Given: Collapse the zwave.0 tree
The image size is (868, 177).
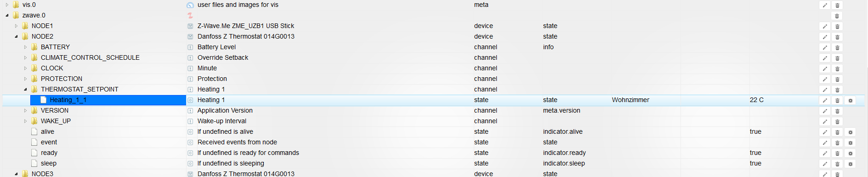Looking at the screenshot, I should tap(7, 15).
